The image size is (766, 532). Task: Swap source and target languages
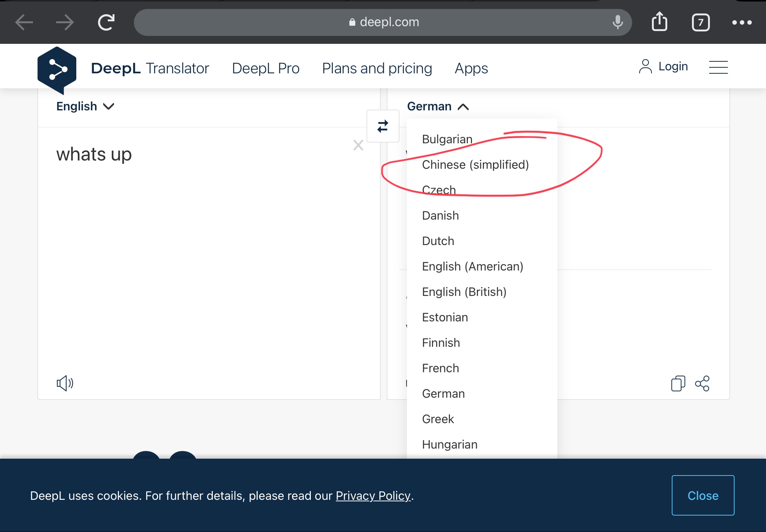(383, 126)
